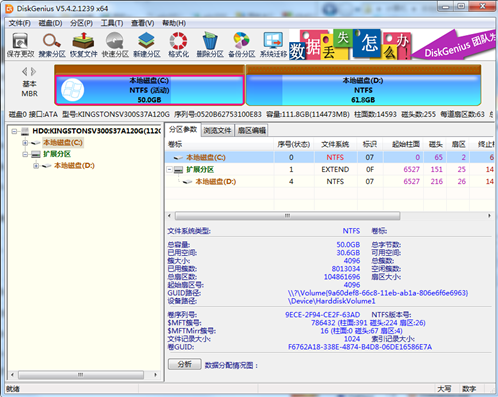
Task: Click the left tree scroll right arrow
Action: point(155,375)
